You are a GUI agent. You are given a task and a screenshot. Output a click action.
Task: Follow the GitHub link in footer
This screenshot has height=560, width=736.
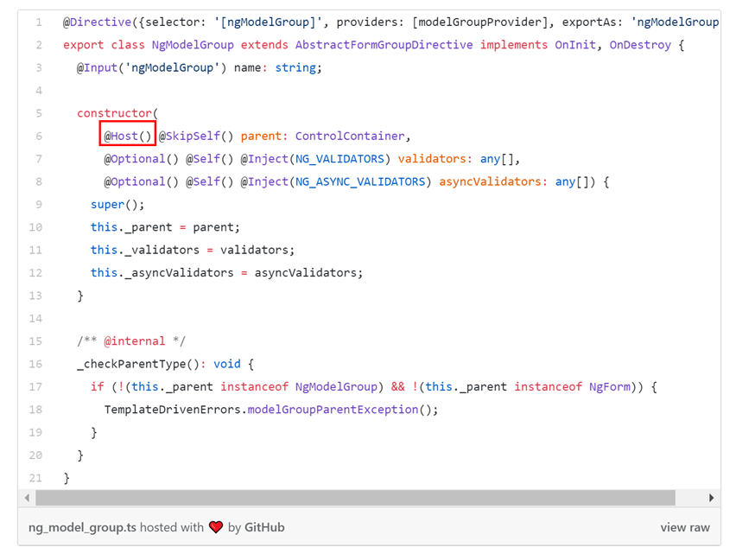pyautogui.click(x=264, y=528)
